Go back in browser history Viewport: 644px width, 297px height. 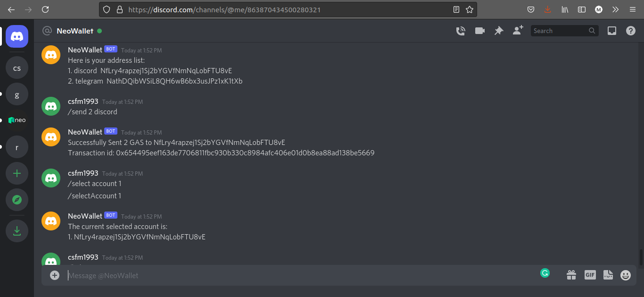(11, 9)
